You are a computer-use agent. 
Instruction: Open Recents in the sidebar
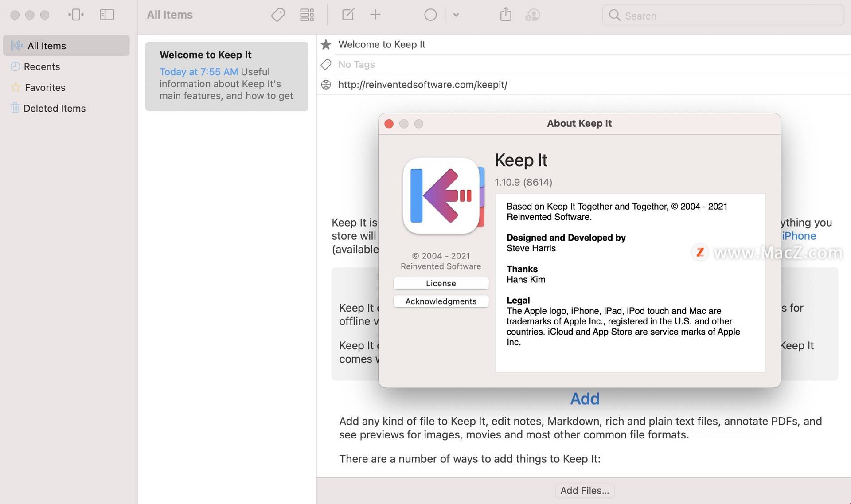(x=66, y=66)
